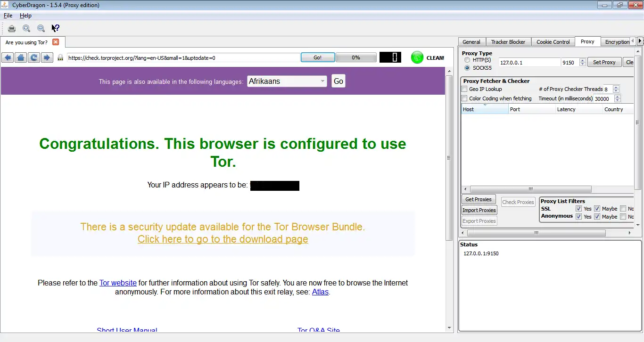The image size is (644, 342).
Task: Go forward with the right arrow navigation icon
Action: (47, 57)
